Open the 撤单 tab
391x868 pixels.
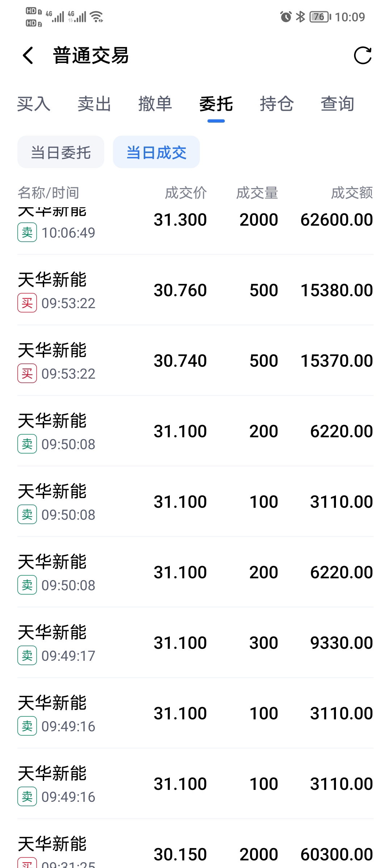click(x=155, y=104)
